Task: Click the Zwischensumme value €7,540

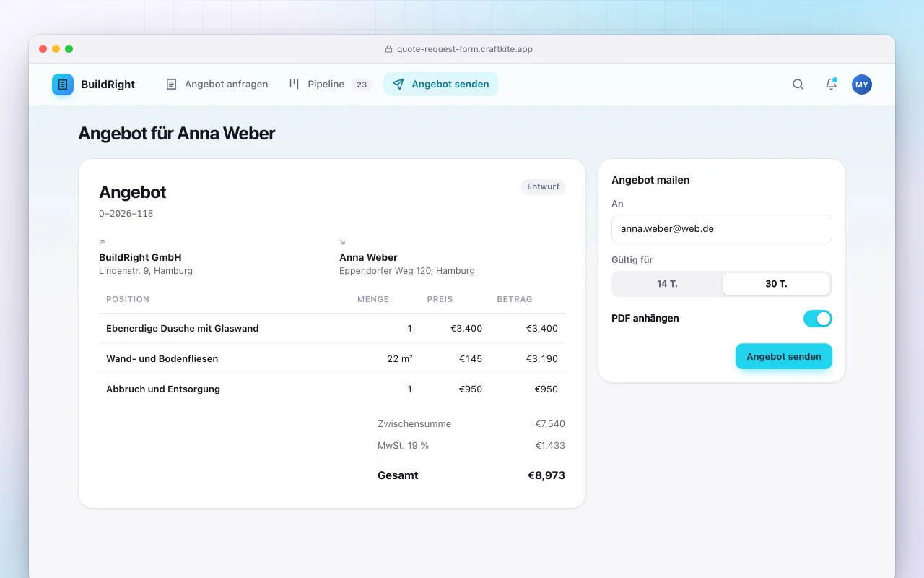Action: point(550,424)
